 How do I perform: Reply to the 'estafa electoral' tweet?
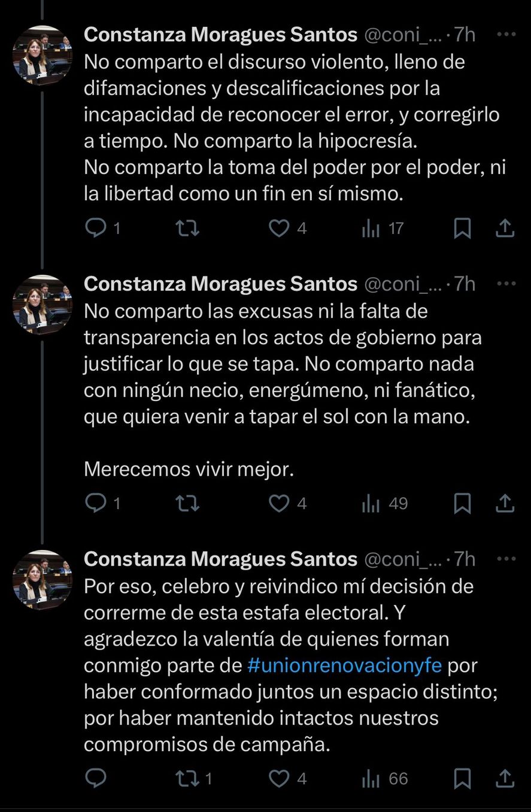click(96, 778)
